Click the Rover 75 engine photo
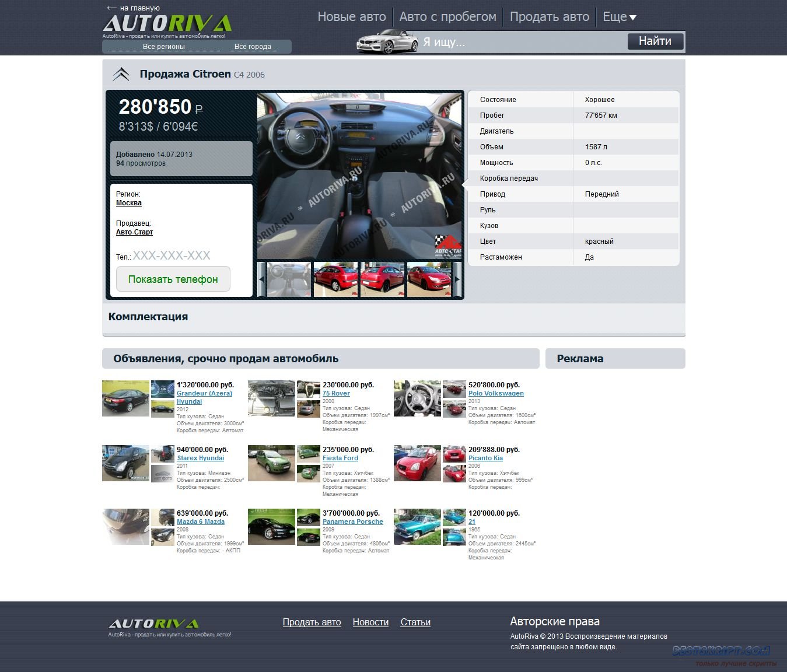Screen dimensions: 787x672 coord(271,398)
